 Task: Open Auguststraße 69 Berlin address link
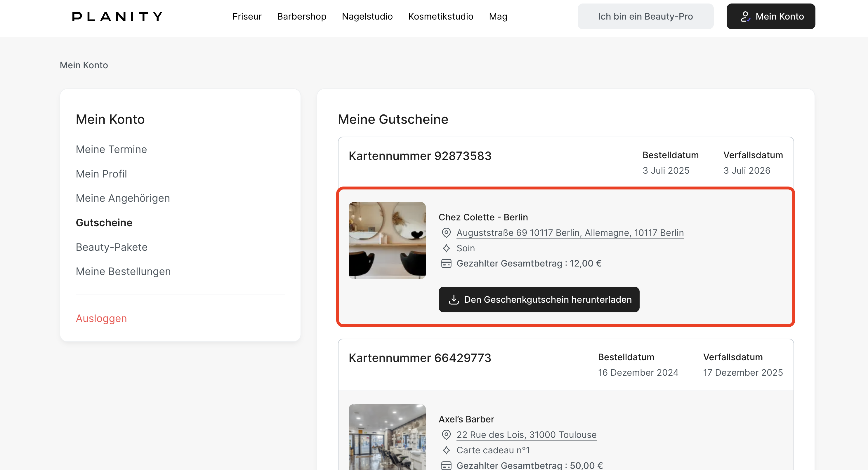[570, 232]
